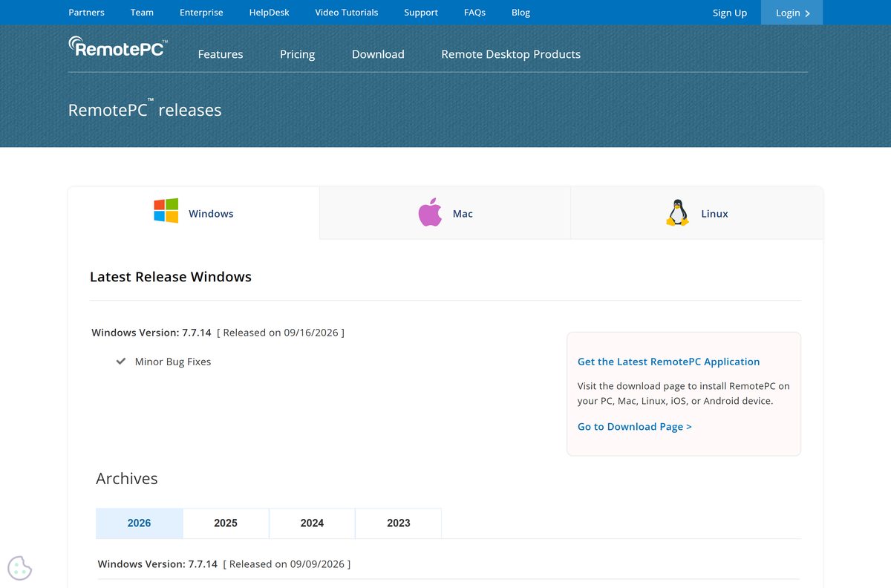
Task: Open HelpDesk in the top bar
Action: point(270,13)
